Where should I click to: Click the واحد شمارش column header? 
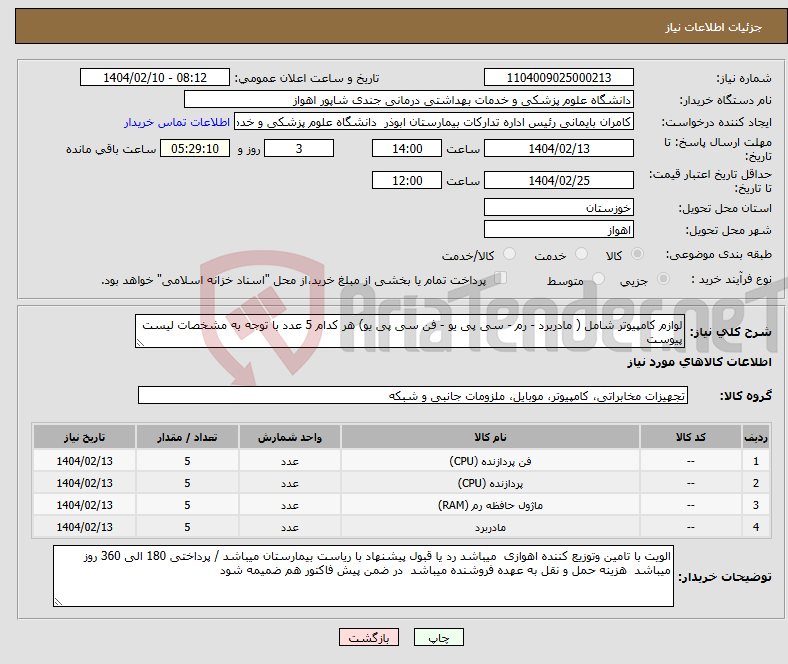click(290, 437)
